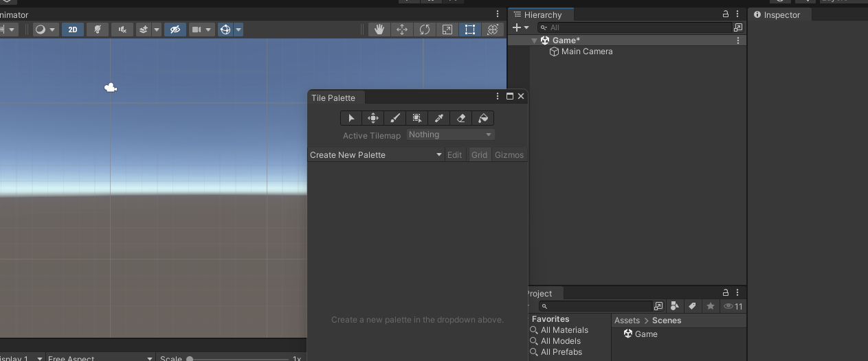Choose the Flood Fill bucket tool
Viewport: 868px width, 361px height.
(x=483, y=118)
